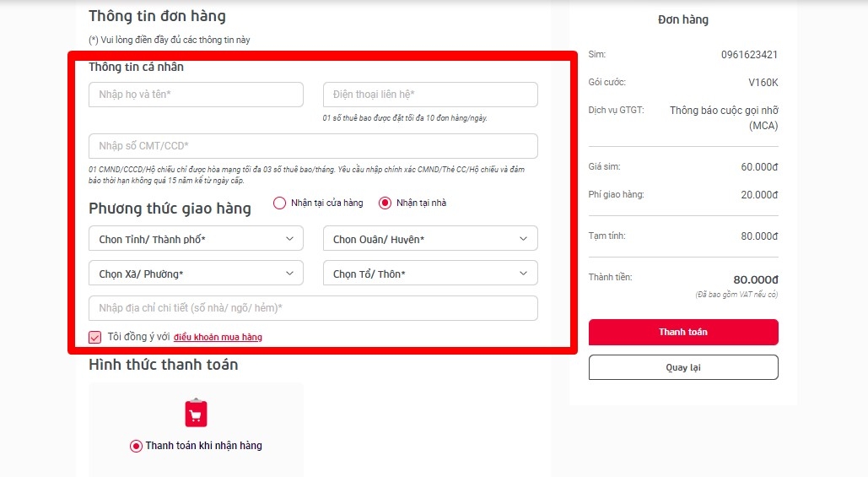Toggle the 'Tôi đồng ý với' terms checkbox

coord(94,337)
